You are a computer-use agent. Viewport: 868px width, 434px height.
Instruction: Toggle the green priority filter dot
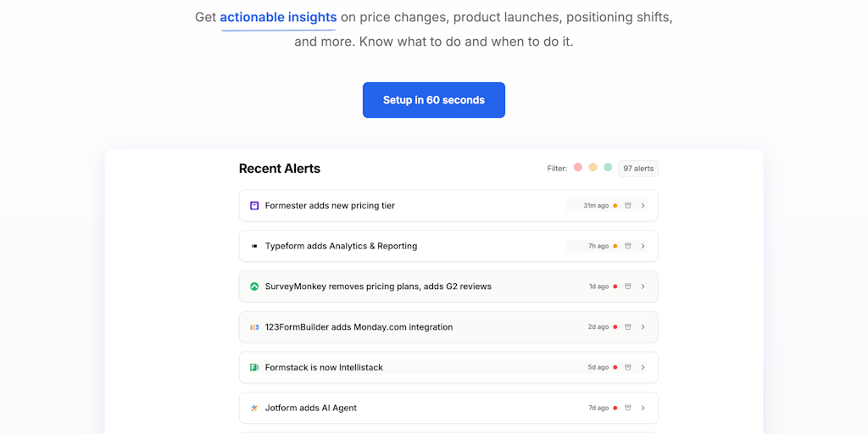[608, 167]
